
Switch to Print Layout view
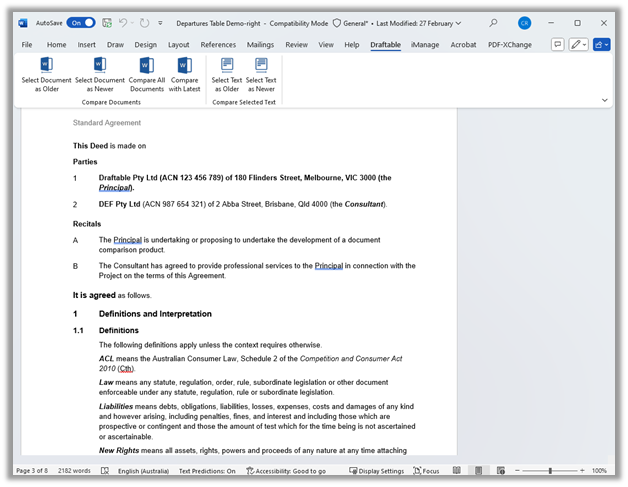pyautogui.click(x=478, y=471)
